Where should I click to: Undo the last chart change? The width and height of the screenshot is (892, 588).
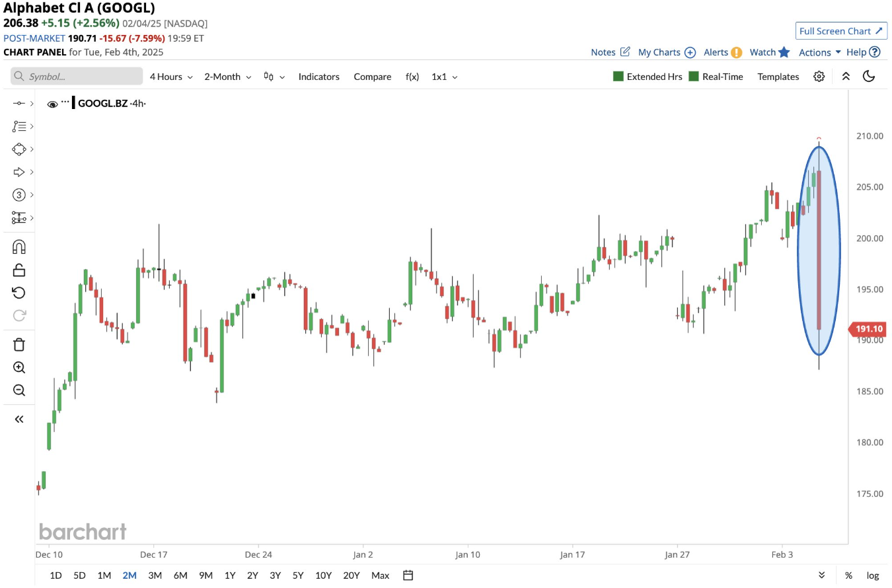(19, 293)
